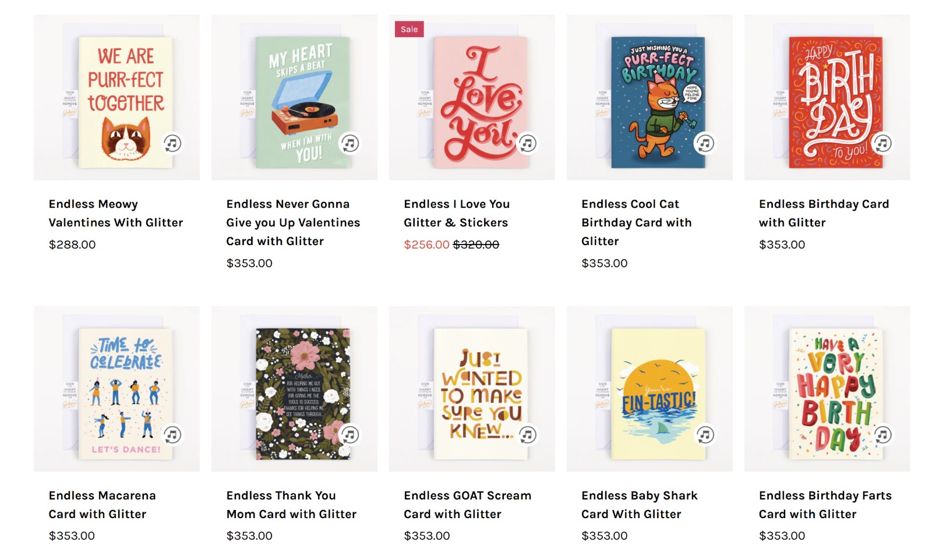The width and height of the screenshot is (932, 560).
Task: Open Endless Never Gonna Give you Up title
Action: 293,222
